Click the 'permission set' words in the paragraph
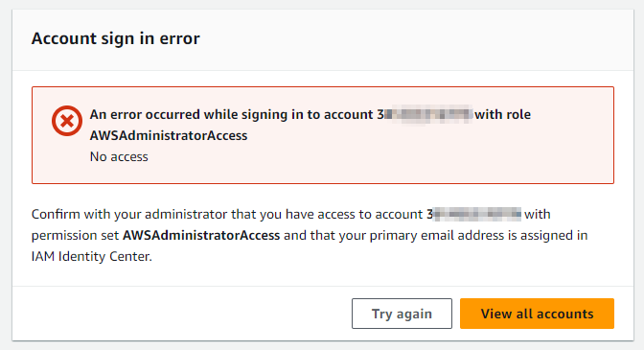Image resolution: width=644 pixels, height=350 pixels. pos(76,235)
